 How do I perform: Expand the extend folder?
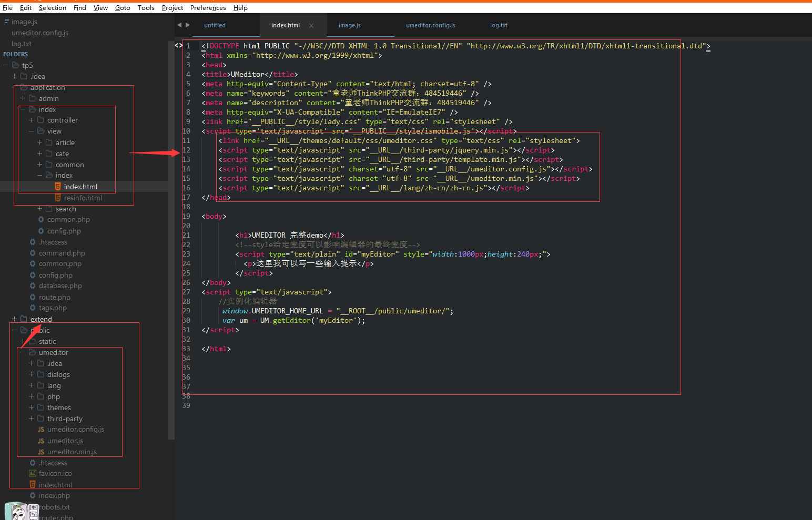tap(15, 319)
